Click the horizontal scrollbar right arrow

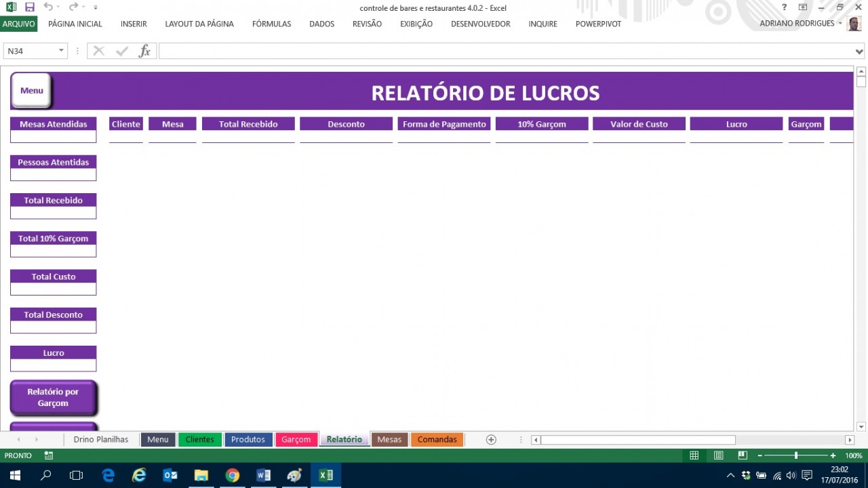[850, 440]
